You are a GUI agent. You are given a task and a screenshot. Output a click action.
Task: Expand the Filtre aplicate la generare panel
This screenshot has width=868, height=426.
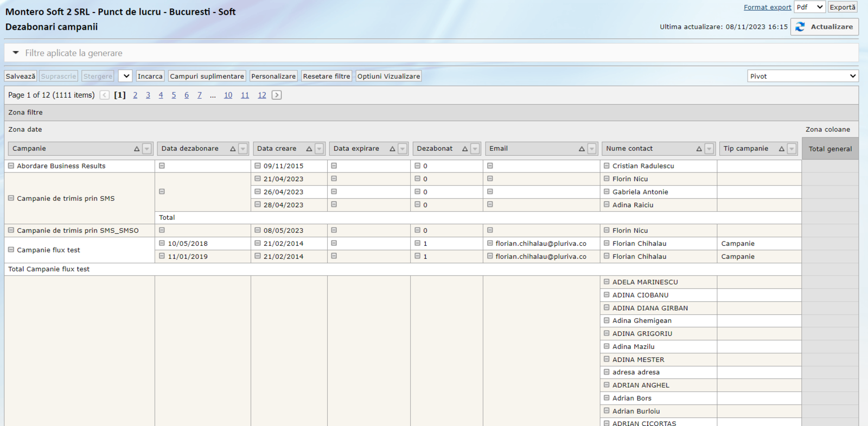coord(16,53)
